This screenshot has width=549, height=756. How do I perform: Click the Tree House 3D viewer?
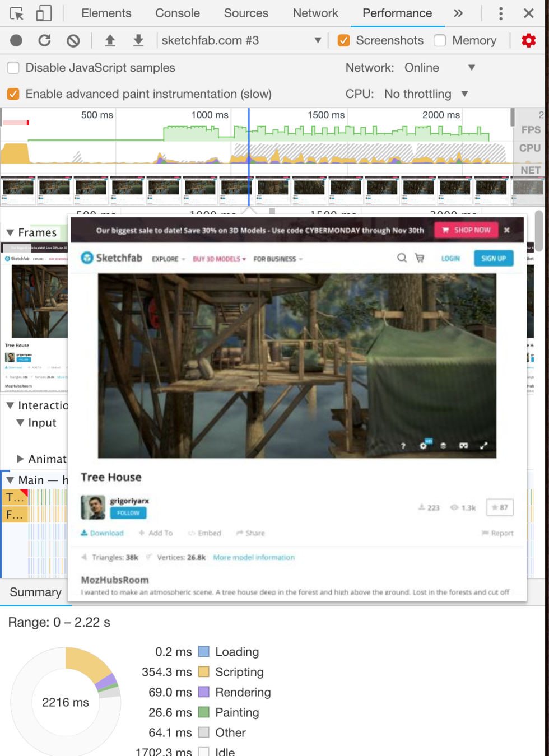[297, 366]
